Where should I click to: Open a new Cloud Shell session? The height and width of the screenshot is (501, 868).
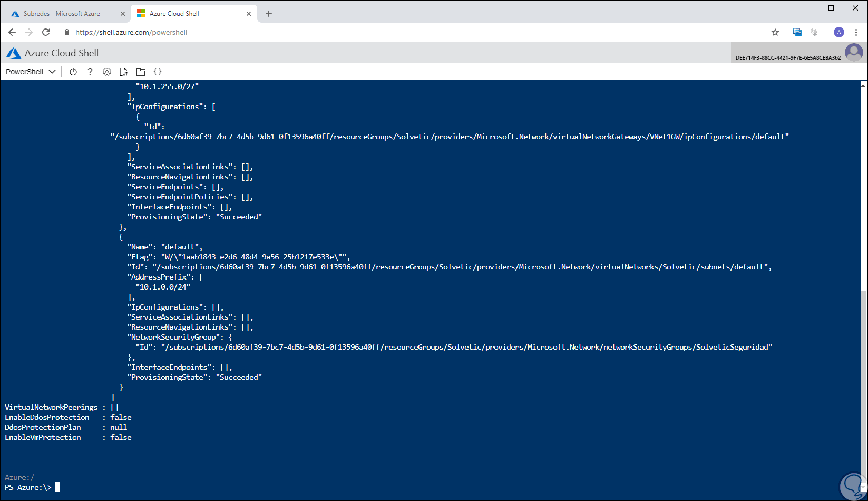click(141, 72)
